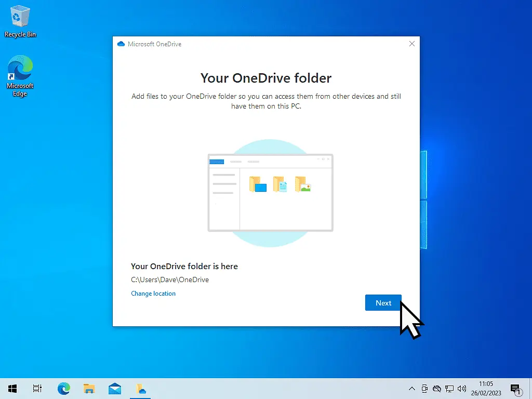Click the OneDrive cloud icon in the title bar
The width and height of the screenshot is (532, 399).
121,44
